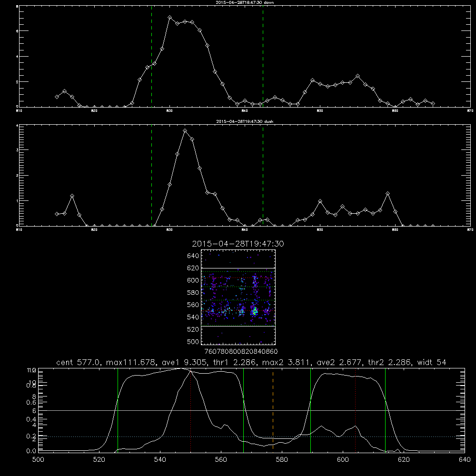Click the dusk diamond marker peak near 817
476x476 pixels.
[72, 196]
